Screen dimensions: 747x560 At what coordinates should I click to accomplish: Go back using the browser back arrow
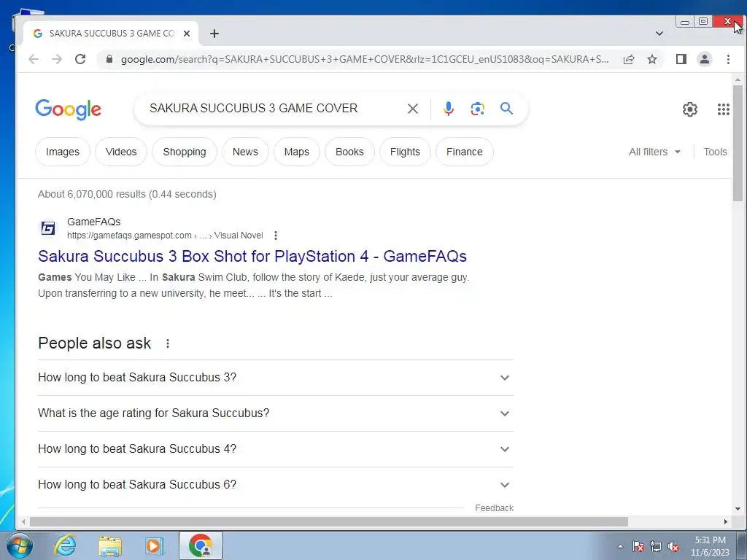point(34,59)
